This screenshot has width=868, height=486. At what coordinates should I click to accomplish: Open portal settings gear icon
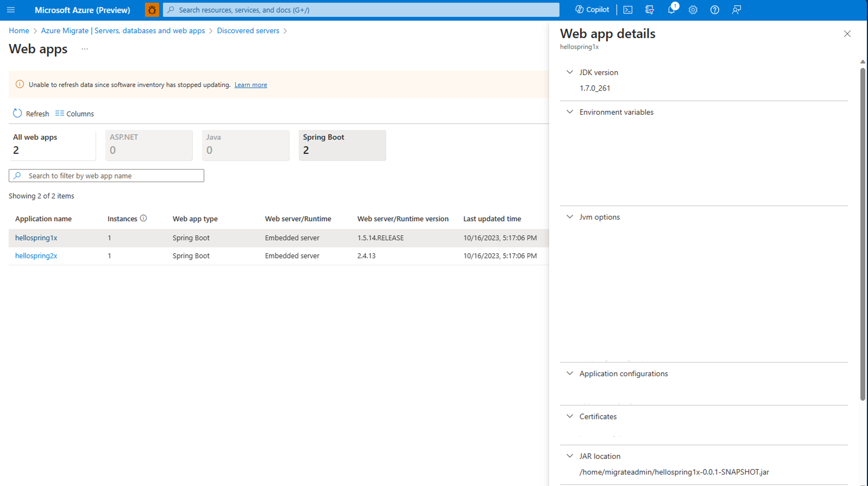693,10
